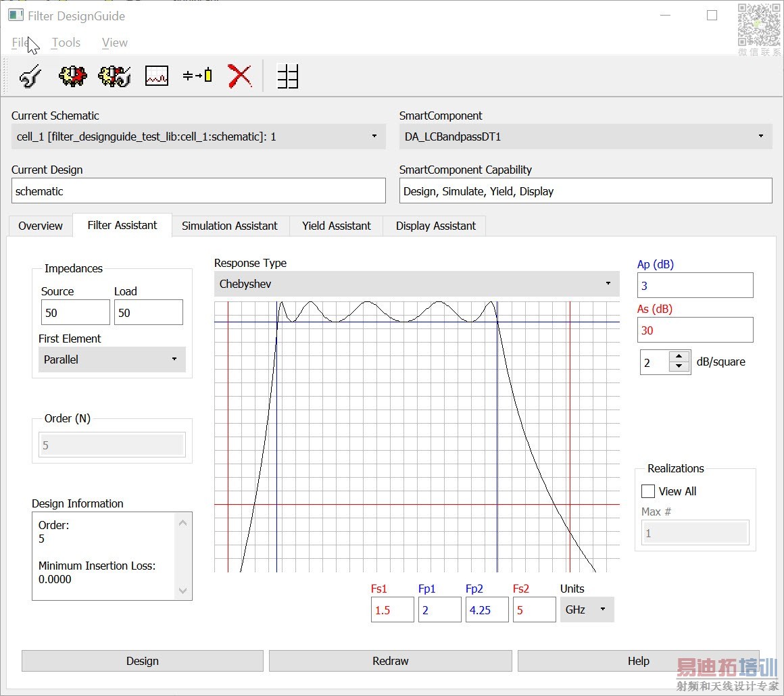The image size is (784, 696).
Task: Click the As (dB) input field
Action: [x=695, y=330]
